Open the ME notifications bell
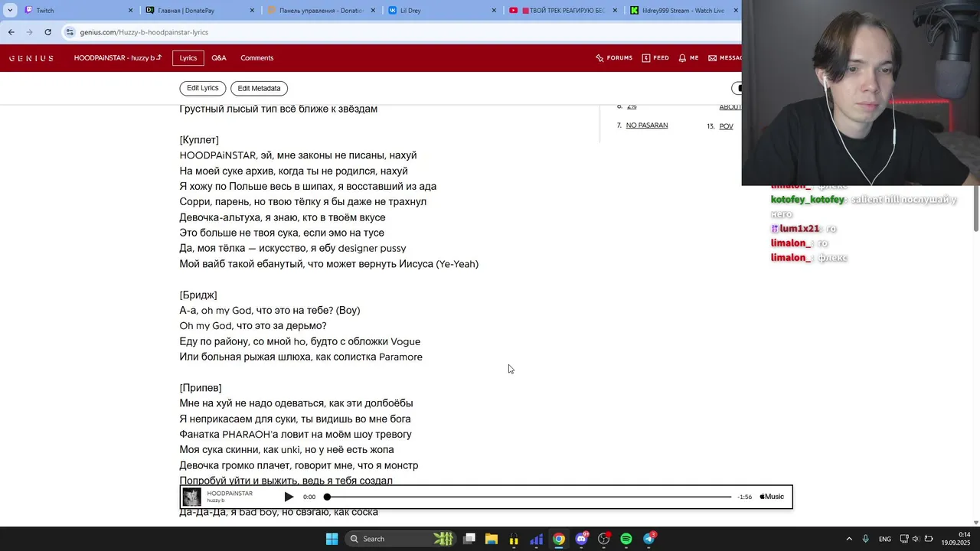Viewport: 980px width, 551px height. click(688, 58)
